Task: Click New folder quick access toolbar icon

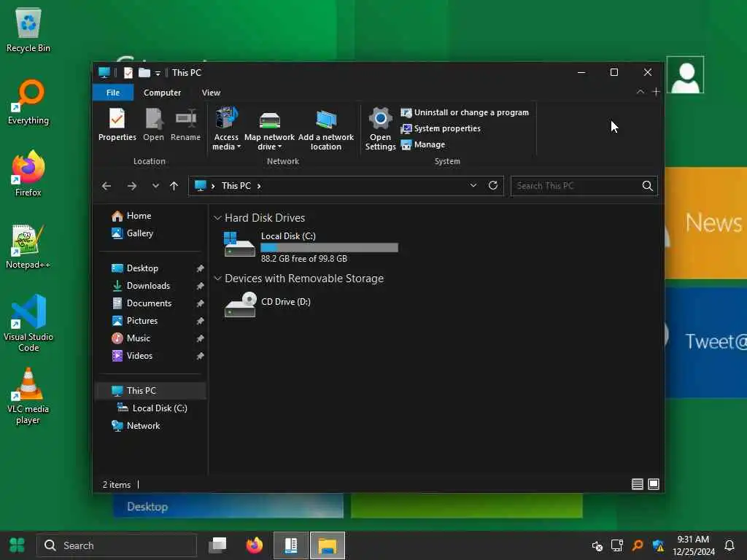Action: coord(144,73)
